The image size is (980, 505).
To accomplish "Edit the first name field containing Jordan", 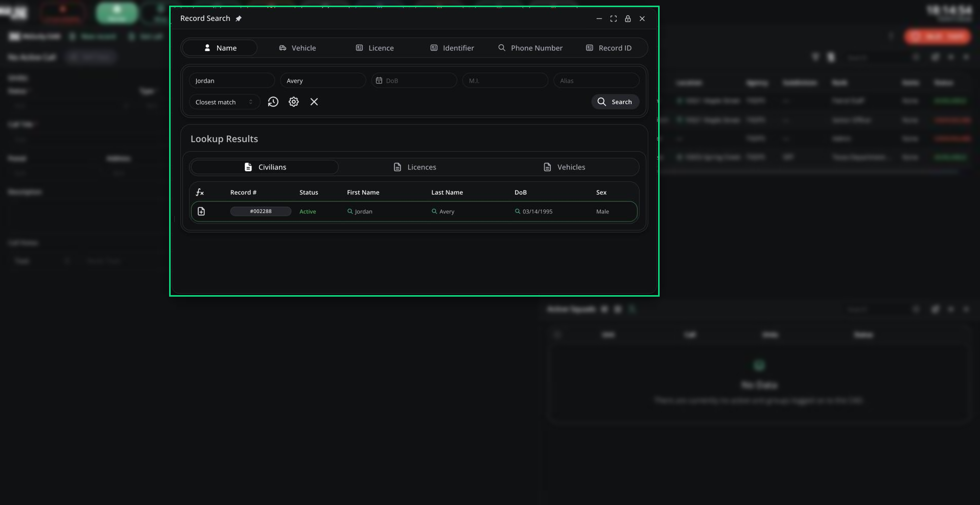I will pos(232,81).
